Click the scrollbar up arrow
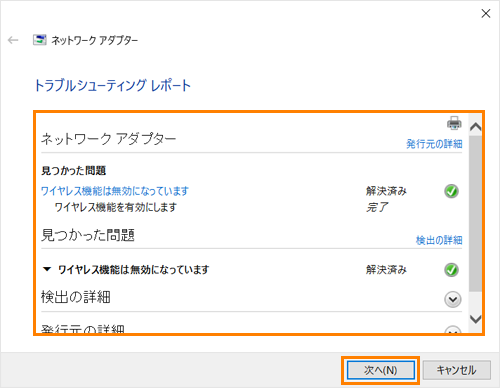 tap(475, 127)
